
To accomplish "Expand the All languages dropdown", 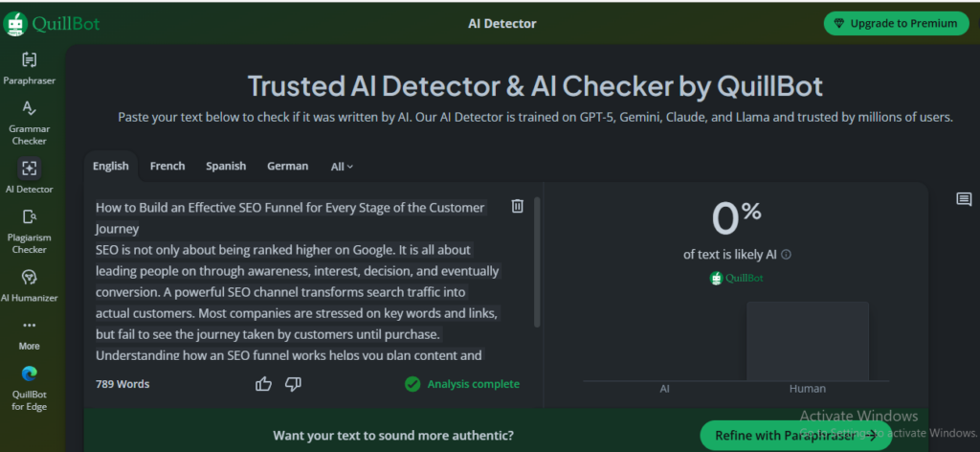I will 342,167.
